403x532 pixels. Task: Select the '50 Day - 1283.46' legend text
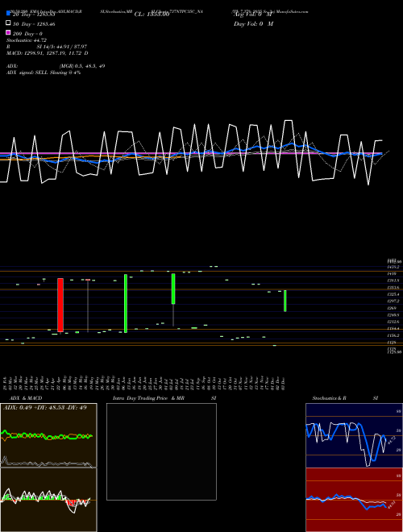(x=34, y=24)
